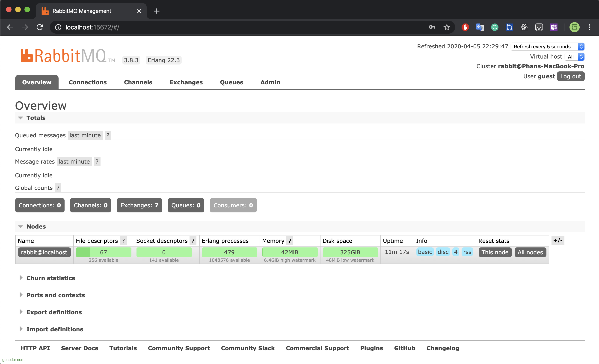Screen dimensions: 599x364
Task: Open the Community Slack footer link
Action: pyautogui.click(x=248, y=348)
